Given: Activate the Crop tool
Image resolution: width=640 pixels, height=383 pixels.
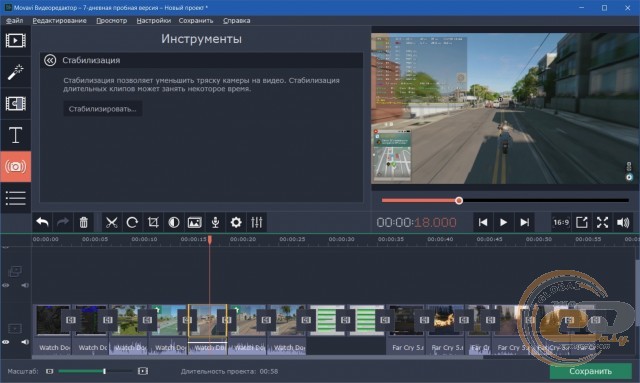Looking at the screenshot, I should 153,223.
